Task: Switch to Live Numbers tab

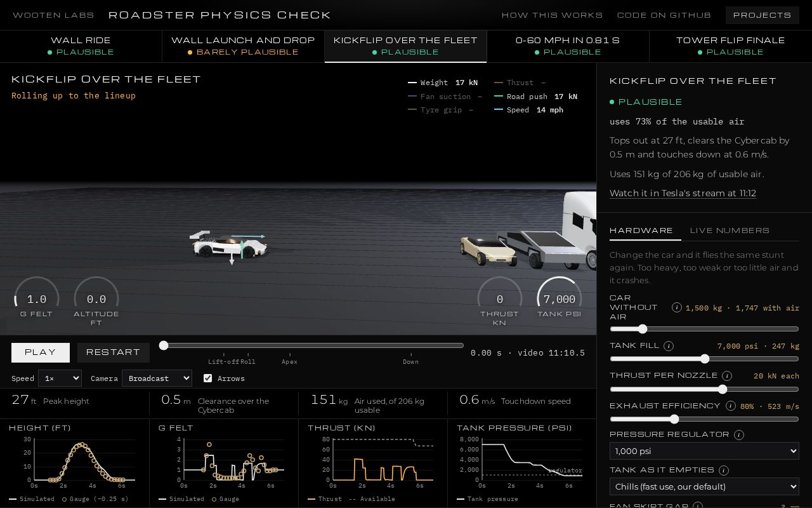Action: coord(730,231)
